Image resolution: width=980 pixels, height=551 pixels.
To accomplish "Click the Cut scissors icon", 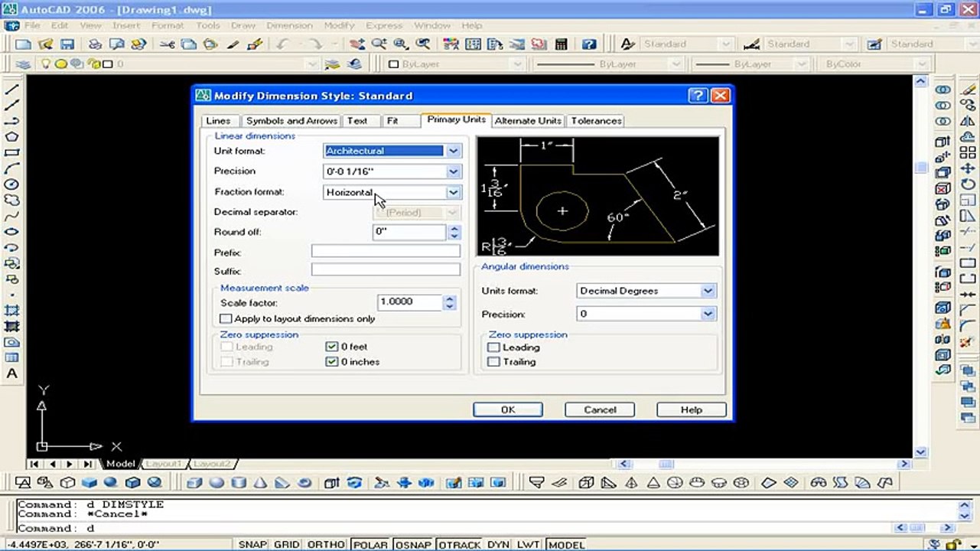I will point(167,44).
